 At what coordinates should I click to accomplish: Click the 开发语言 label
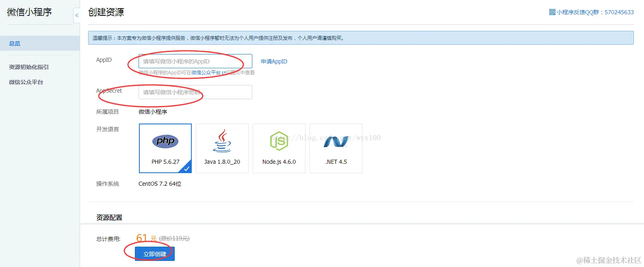(108, 129)
